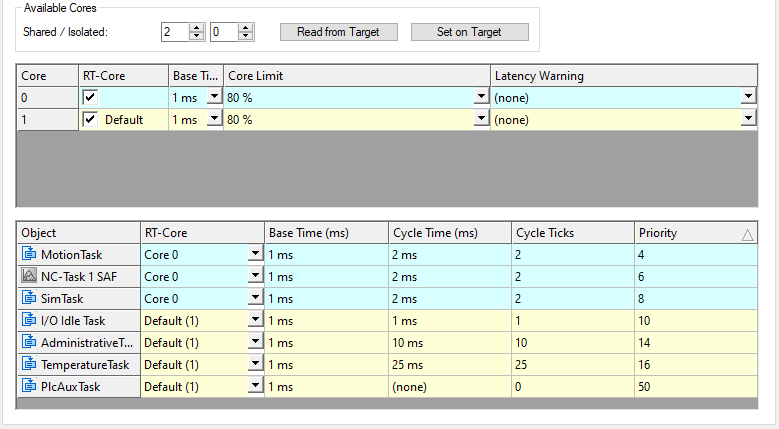Viewport: 779px width, 429px height.
Task: Click the TemperatureTask task icon
Action: 29,364
